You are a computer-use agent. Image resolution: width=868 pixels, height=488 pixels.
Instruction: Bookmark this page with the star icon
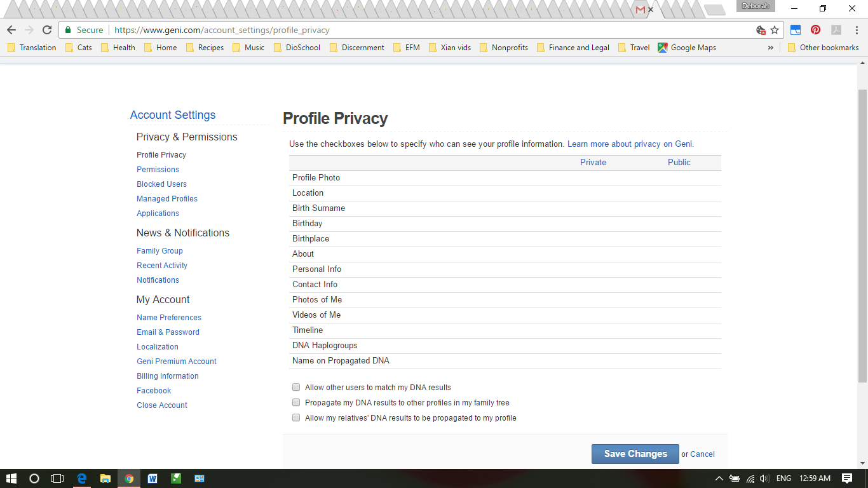tap(775, 30)
